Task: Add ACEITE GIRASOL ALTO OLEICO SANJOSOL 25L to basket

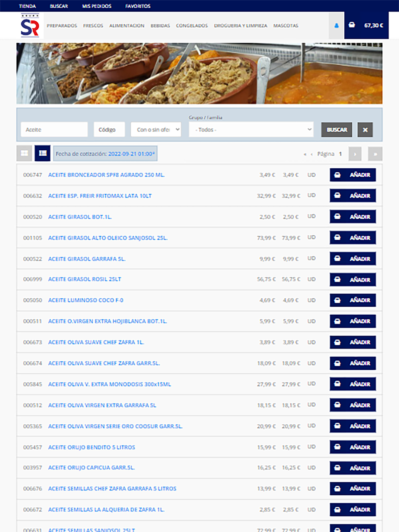Action: (353, 238)
